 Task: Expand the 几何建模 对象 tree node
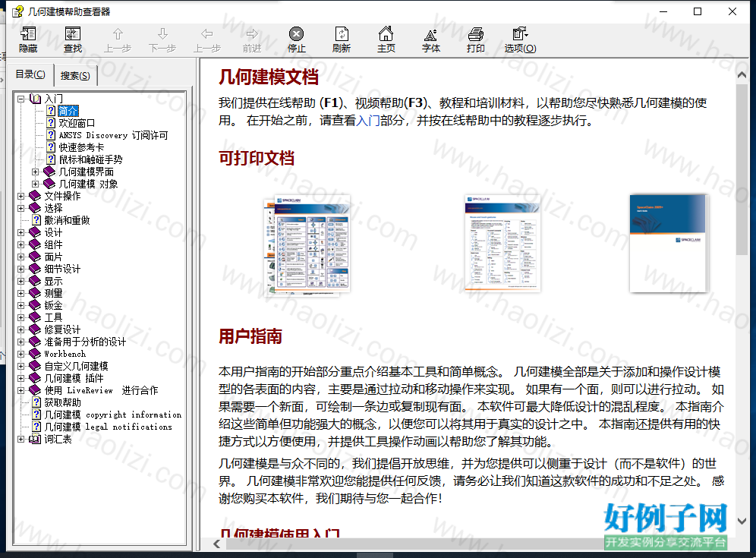point(35,184)
